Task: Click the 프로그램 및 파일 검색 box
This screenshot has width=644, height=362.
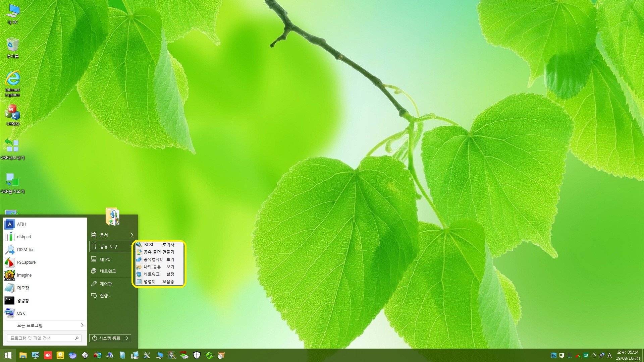Action: pos(44,338)
